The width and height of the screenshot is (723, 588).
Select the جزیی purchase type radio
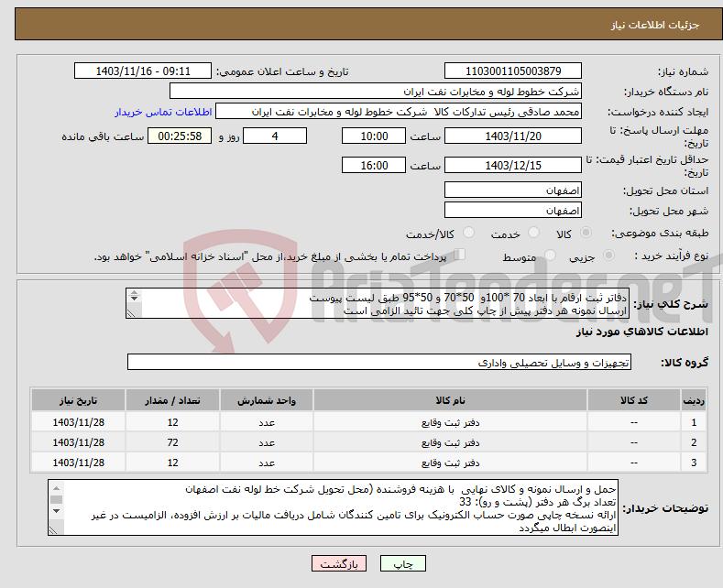coord(608,255)
